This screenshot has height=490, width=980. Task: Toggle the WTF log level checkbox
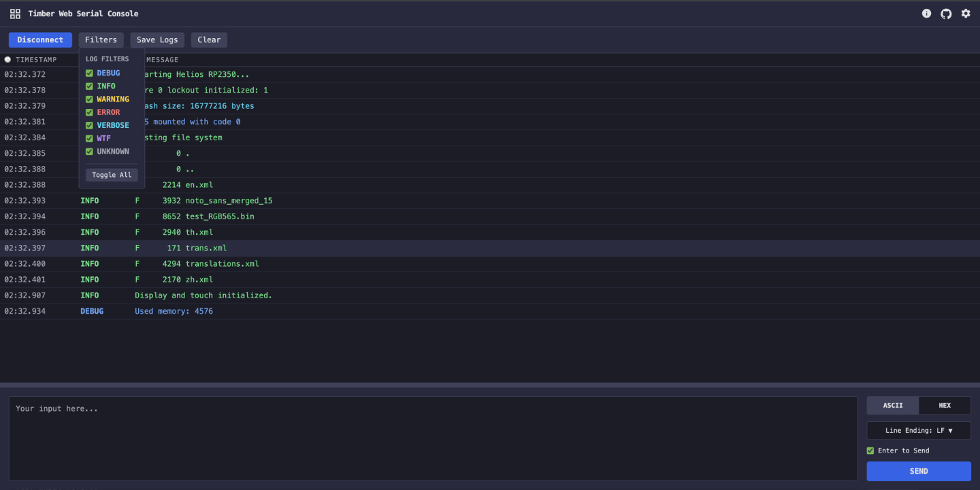[x=89, y=138]
